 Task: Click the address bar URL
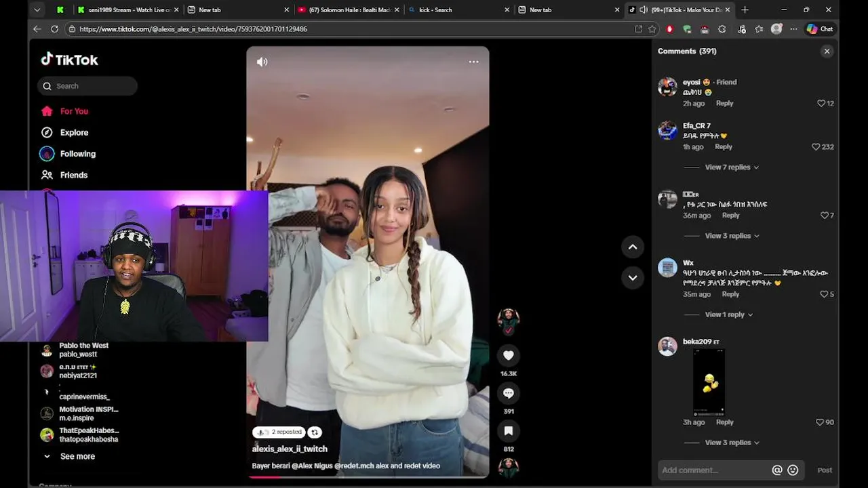(x=193, y=29)
